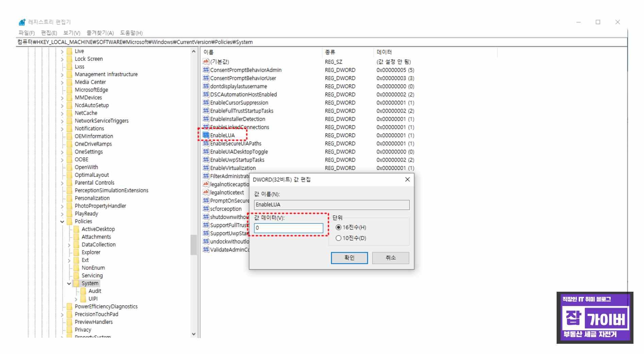644x354 pixels.
Task: Expand the Notifications tree node
Action: point(62,129)
